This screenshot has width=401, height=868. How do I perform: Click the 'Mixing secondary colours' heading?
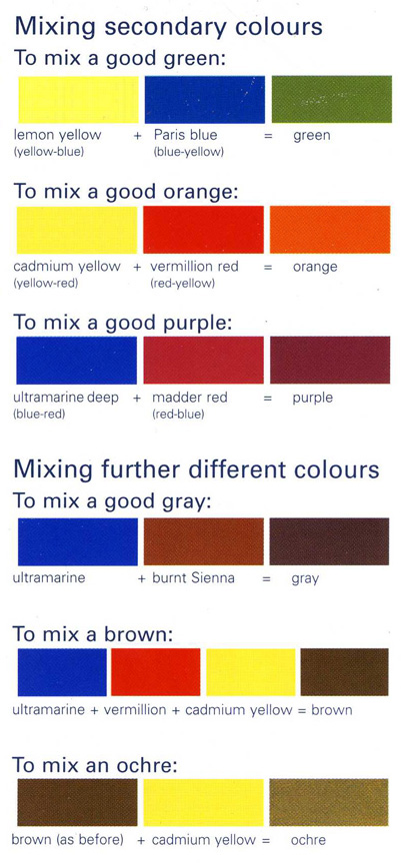click(x=168, y=27)
